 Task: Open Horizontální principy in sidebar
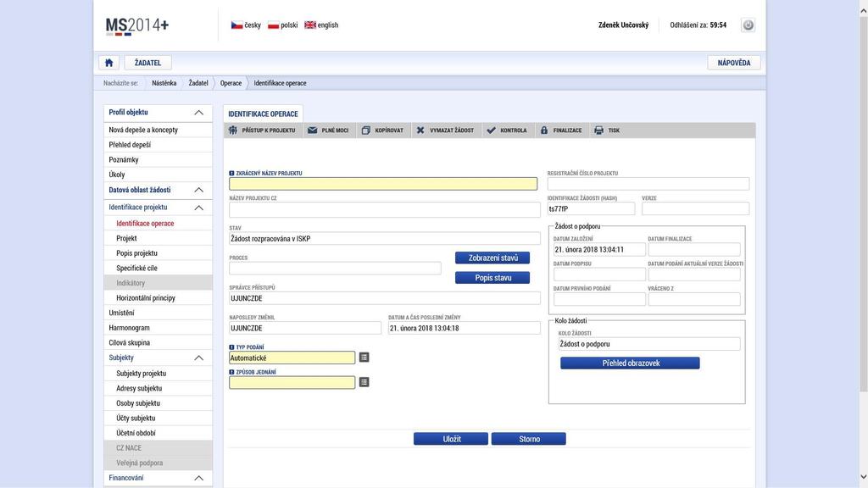pos(158,298)
